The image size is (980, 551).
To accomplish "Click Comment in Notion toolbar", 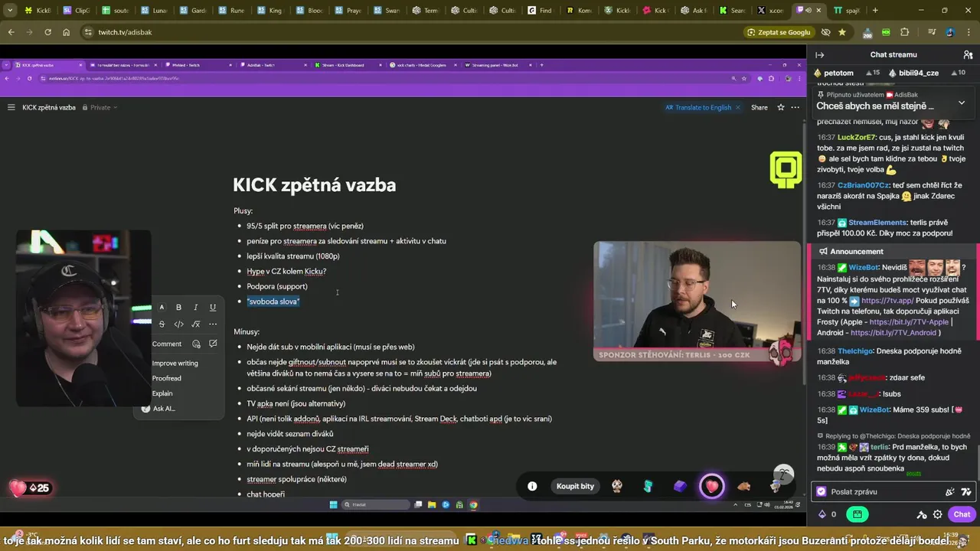I will tap(166, 344).
